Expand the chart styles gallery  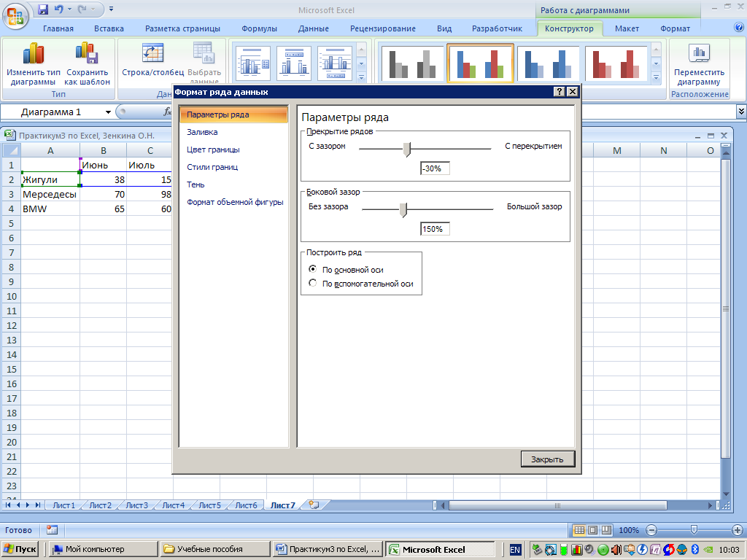656,77
